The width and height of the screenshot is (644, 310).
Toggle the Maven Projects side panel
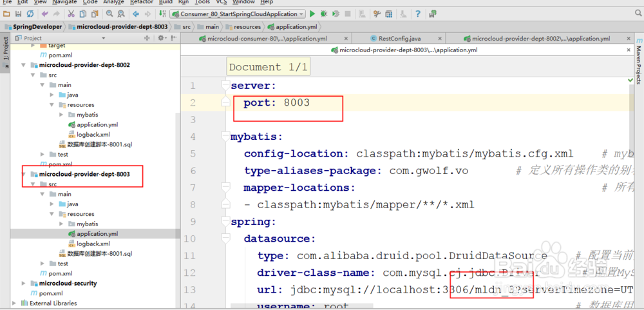tap(639, 62)
